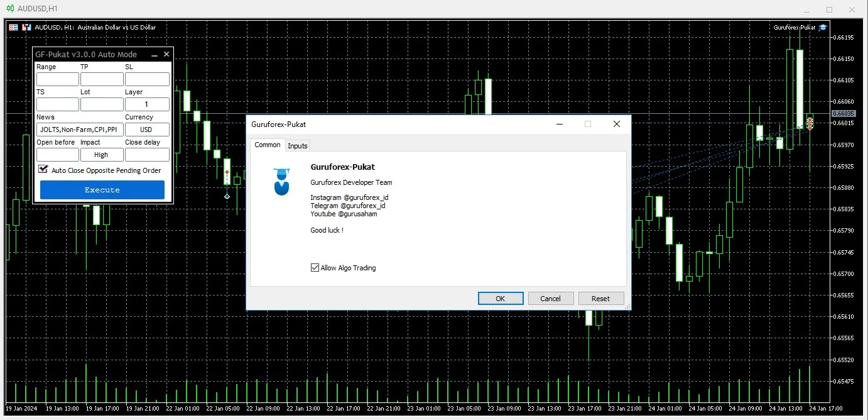Click the 23 Jan 09:00 time axis label

coord(505,408)
